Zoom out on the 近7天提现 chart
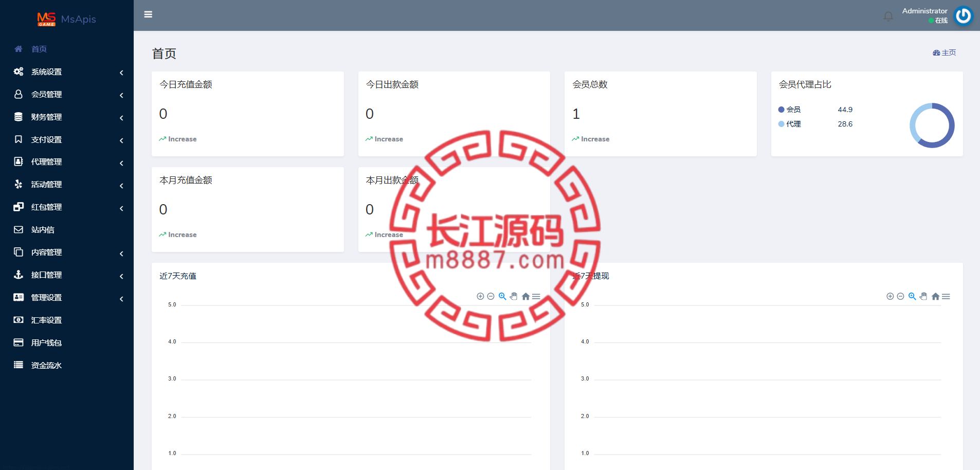This screenshot has height=470, width=980. (x=900, y=296)
